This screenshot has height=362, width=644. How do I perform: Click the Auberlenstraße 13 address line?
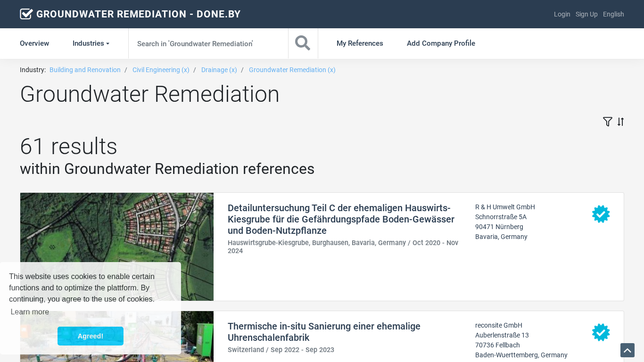click(502, 335)
